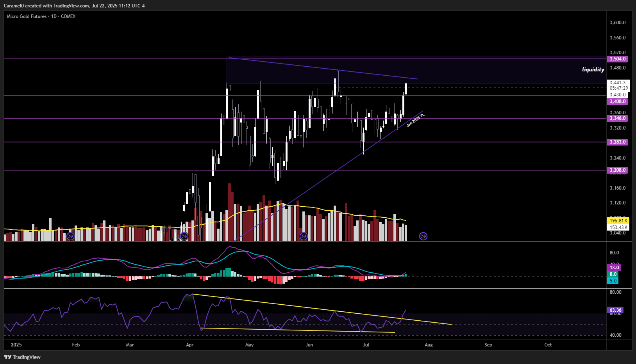Click the Apr label on time axis
Image resolution: width=636 pixels, height=364 pixels.
coord(190,345)
